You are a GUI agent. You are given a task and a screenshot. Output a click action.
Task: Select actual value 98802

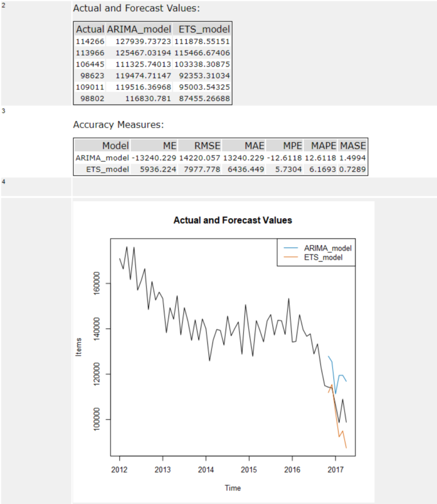click(x=92, y=98)
